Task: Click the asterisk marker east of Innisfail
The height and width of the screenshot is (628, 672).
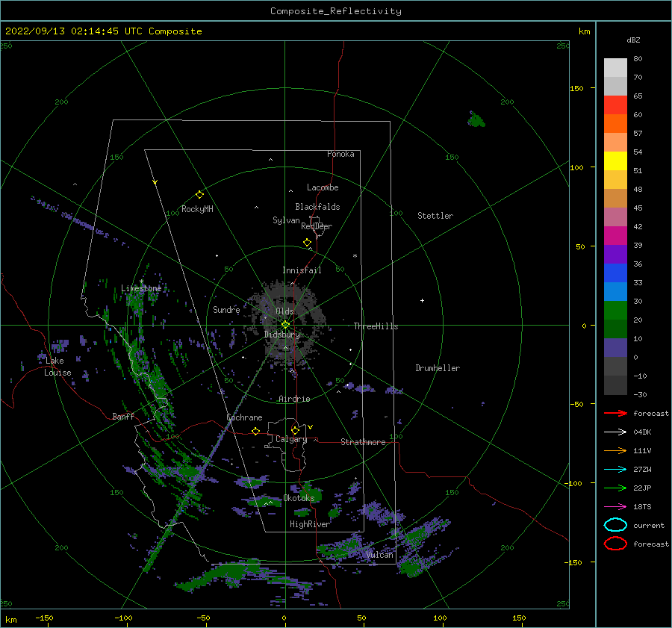Action: [355, 256]
